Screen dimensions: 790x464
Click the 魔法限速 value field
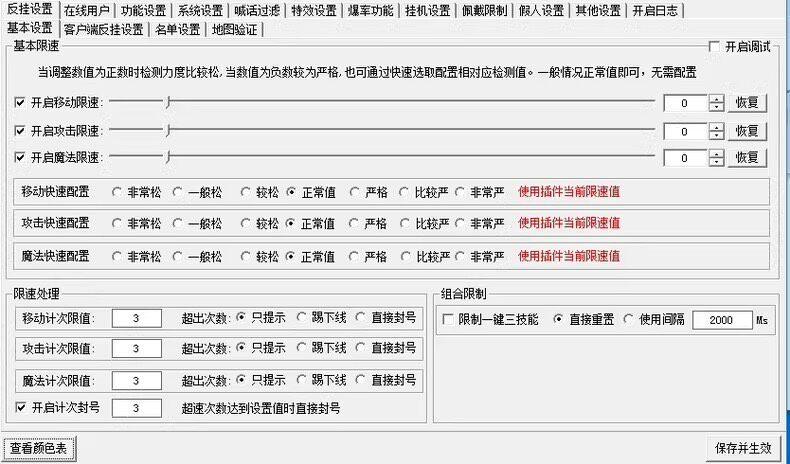click(x=686, y=158)
